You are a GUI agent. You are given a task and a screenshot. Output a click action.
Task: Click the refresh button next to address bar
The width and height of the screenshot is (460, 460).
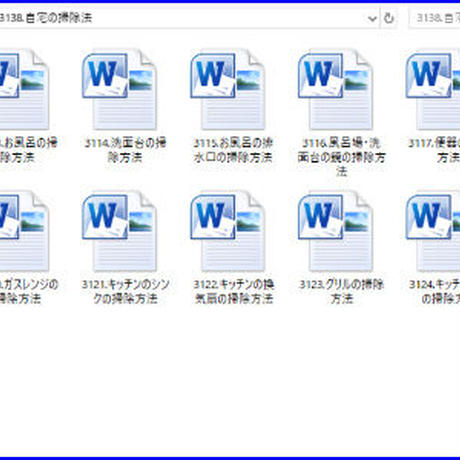[389, 18]
